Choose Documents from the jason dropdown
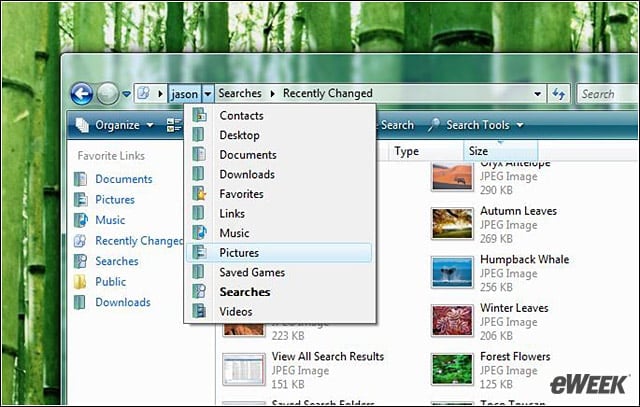Viewport: 640px width, 407px height. pyautogui.click(x=280, y=155)
